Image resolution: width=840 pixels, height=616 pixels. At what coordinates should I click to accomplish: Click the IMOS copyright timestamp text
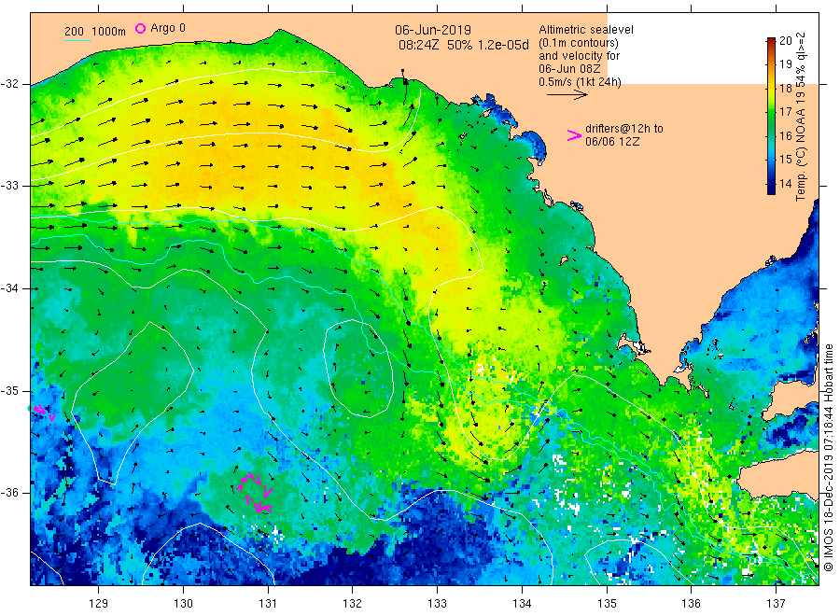[828, 458]
